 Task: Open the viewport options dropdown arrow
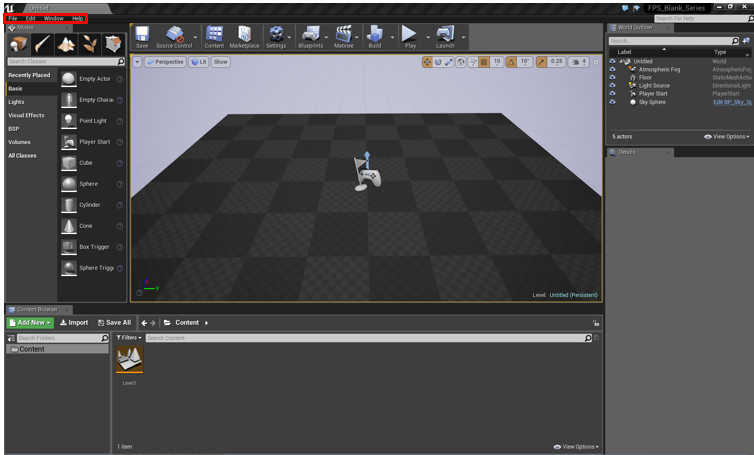[137, 62]
